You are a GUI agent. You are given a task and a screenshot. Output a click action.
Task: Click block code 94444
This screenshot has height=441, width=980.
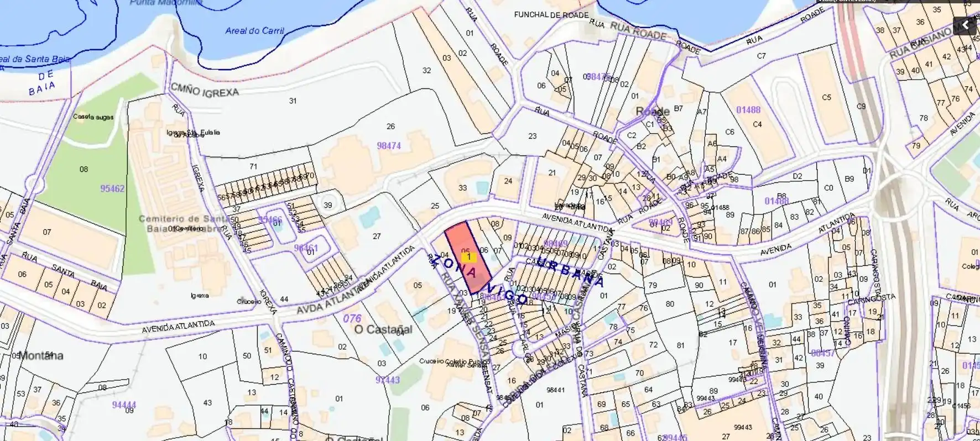point(124,405)
